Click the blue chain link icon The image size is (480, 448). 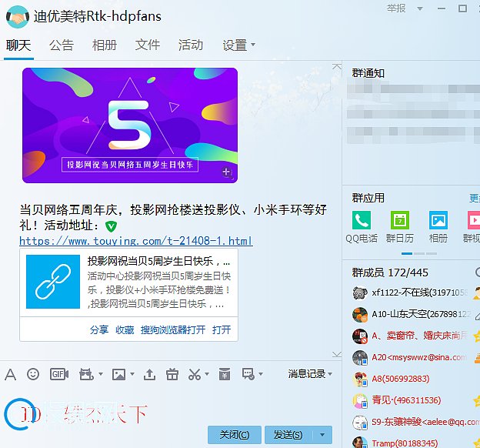pos(53,282)
